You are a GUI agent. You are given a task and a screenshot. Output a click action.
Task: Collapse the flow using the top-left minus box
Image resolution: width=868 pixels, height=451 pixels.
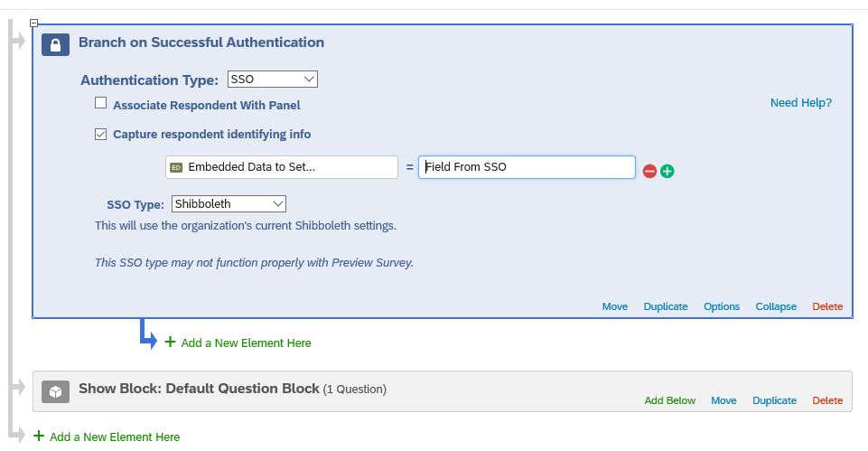tap(34, 23)
